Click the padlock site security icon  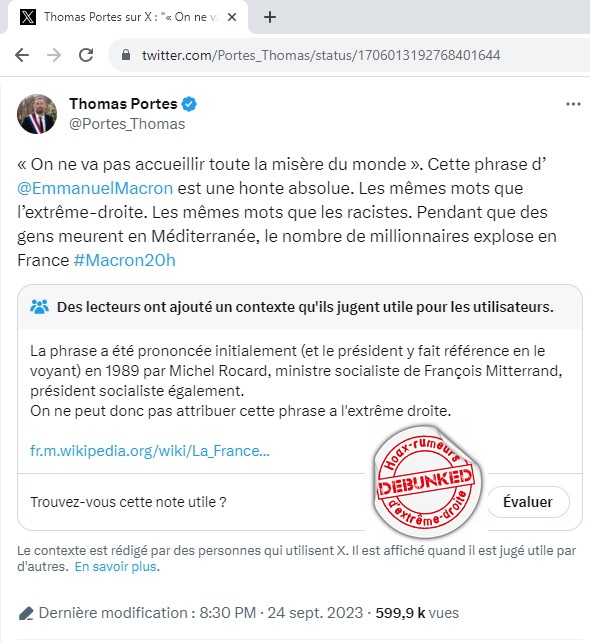(x=126, y=55)
